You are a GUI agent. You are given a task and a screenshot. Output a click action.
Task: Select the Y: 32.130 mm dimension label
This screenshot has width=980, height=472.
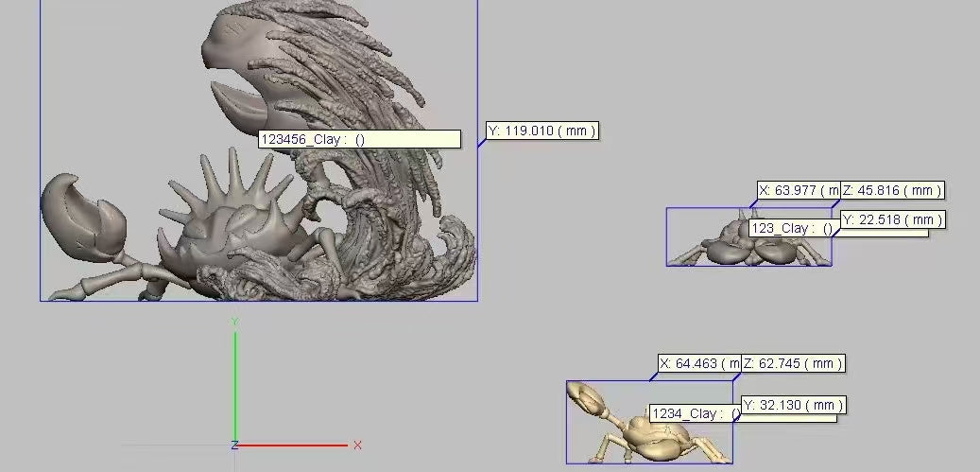pos(792,405)
